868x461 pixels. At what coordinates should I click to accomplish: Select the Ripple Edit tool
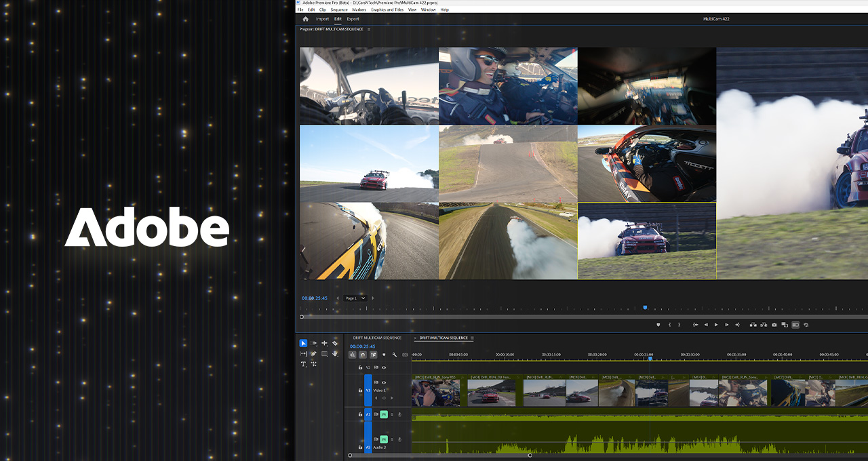pyautogui.click(x=324, y=344)
